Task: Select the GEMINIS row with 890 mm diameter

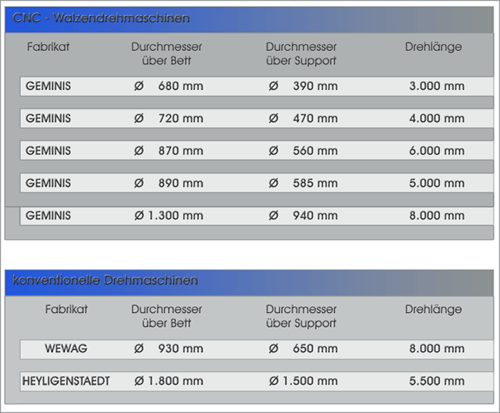Action: pos(257,183)
